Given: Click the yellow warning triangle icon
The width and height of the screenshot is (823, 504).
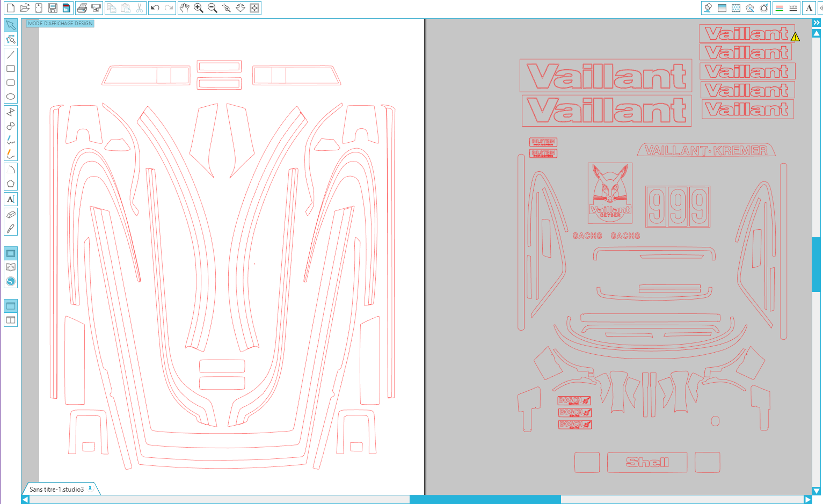Looking at the screenshot, I should click(x=795, y=36).
